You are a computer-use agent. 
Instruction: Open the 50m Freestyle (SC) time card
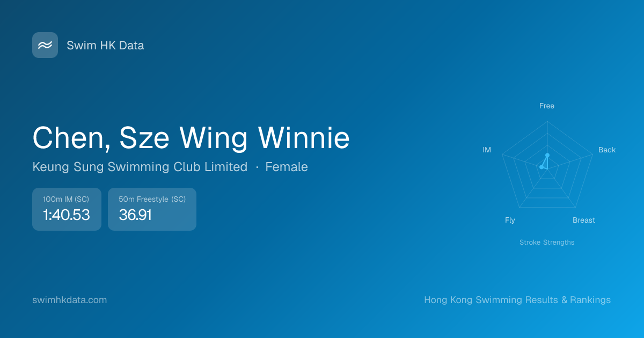tap(152, 209)
